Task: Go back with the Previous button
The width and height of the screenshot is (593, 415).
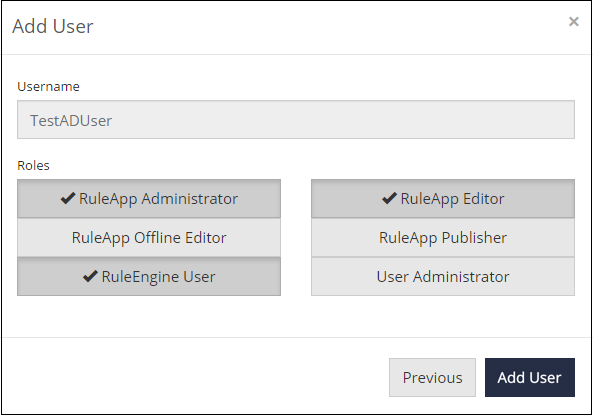Action: click(432, 378)
